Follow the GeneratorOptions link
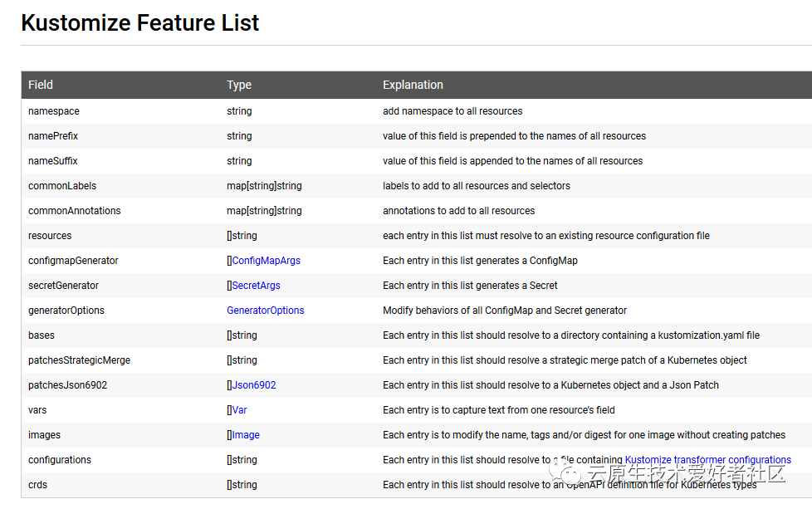The width and height of the screenshot is (812, 509). 265,310
